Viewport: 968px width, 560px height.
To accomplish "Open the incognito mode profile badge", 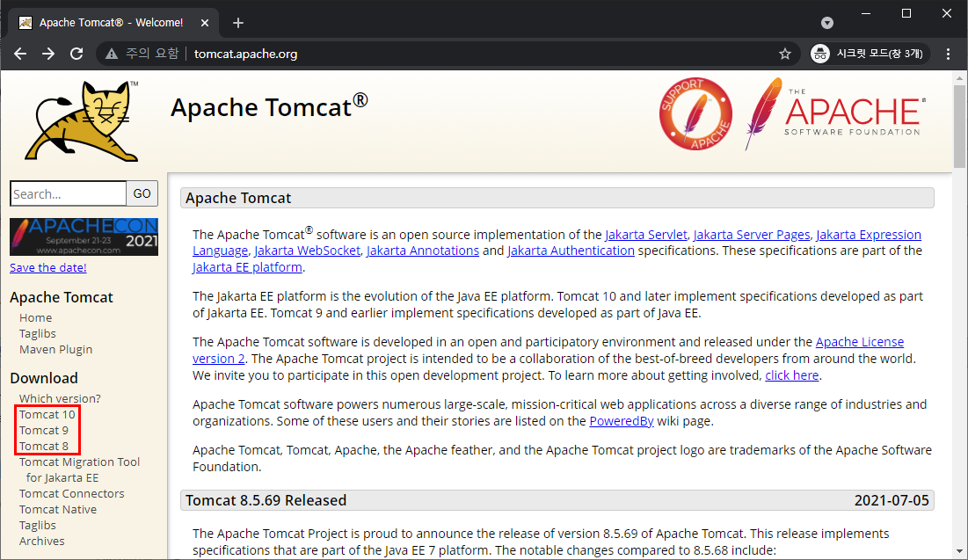I will coord(870,54).
